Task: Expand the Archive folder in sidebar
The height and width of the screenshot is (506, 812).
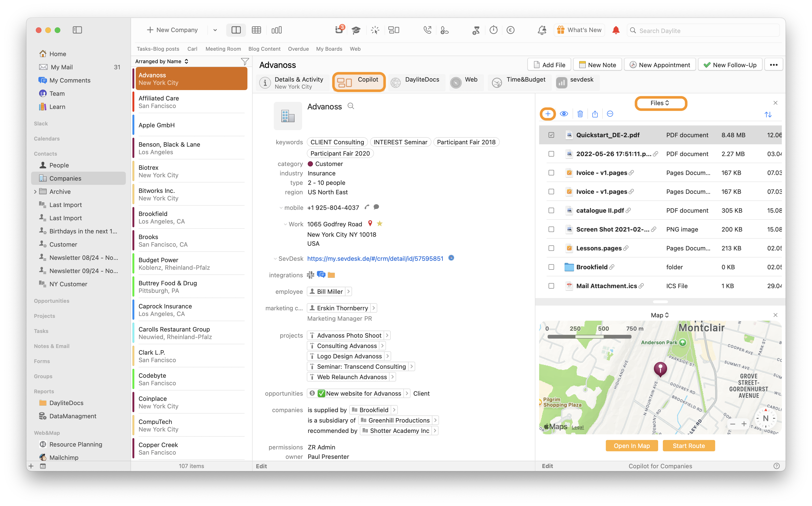Action: click(x=35, y=192)
